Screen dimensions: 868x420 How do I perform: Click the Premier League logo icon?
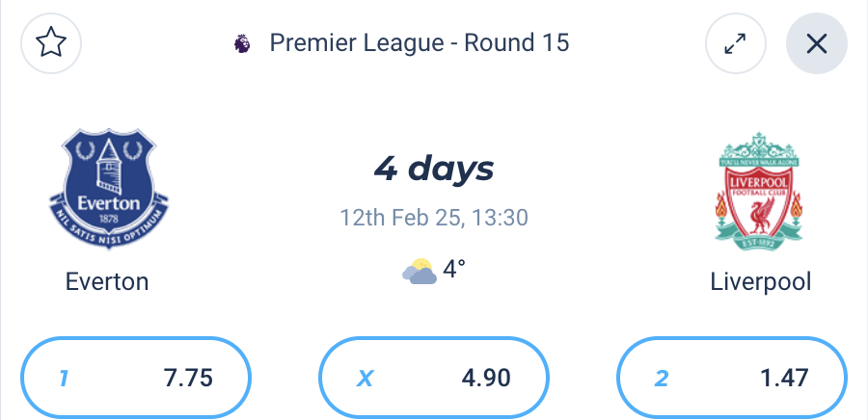(x=242, y=43)
